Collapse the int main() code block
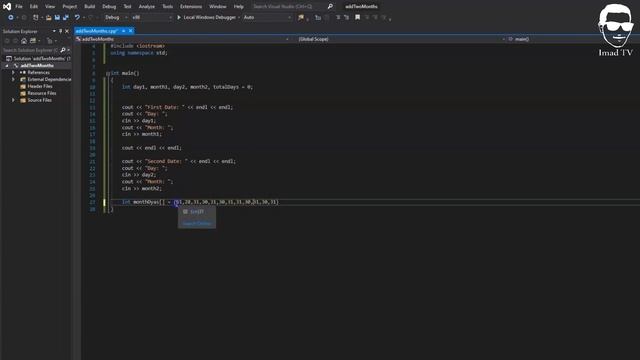Image resolution: width=640 pixels, height=360 pixels. [108, 73]
